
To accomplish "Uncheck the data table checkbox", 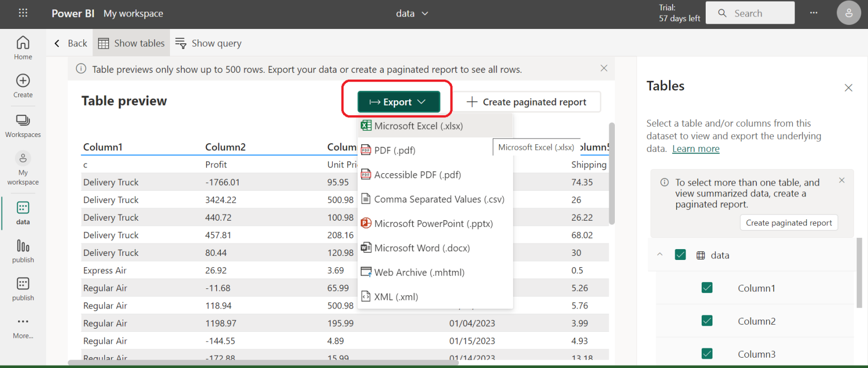I will [680, 255].
